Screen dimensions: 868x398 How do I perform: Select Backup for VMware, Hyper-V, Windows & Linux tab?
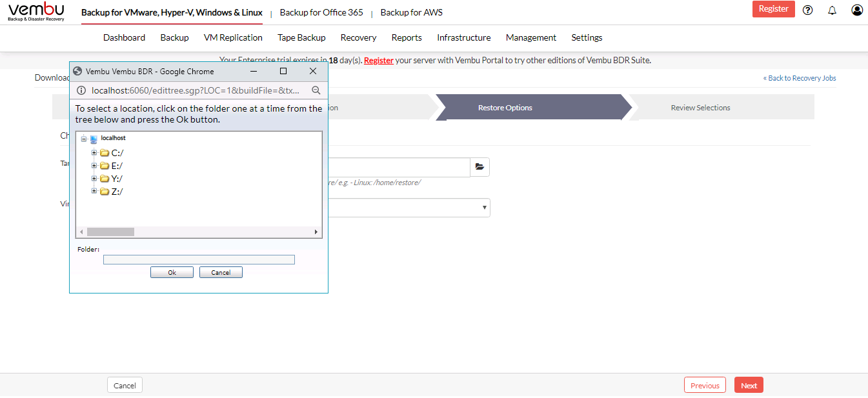pyautogui.click(x=172, y=12)
